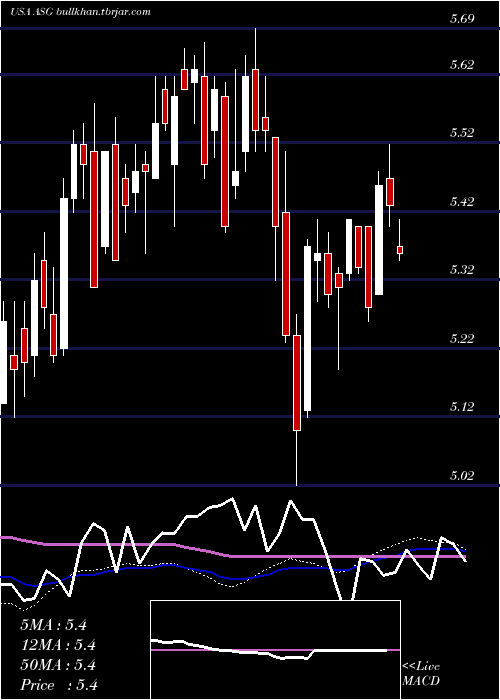Select the 5.22 price axis label
The height and width of the screenshot is (700, 500).
[x=462, y=338]
